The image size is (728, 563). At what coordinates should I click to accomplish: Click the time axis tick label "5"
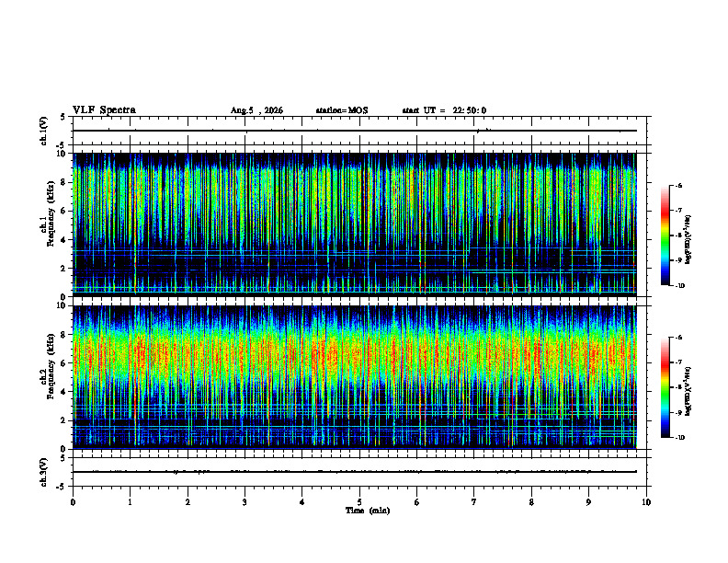click(359, 502)
